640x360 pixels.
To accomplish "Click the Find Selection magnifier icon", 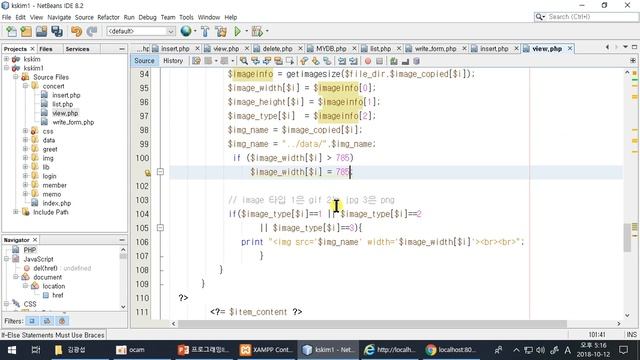I will [244, 61].
